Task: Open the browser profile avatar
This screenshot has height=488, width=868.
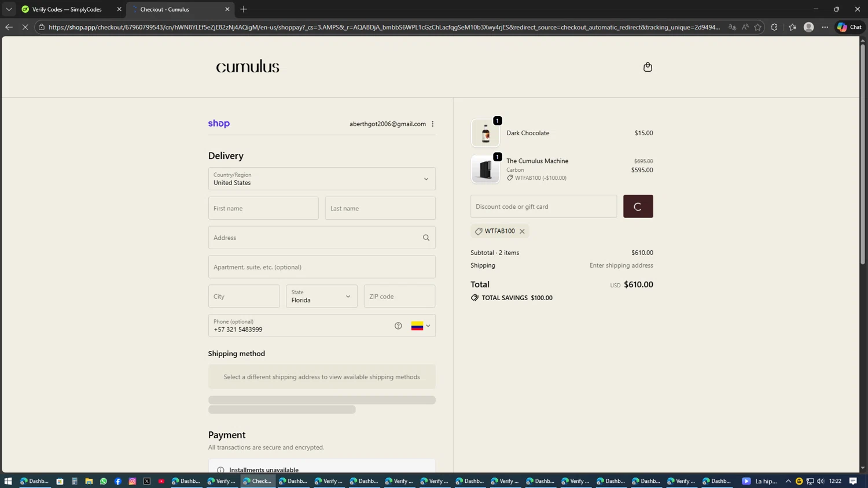Action: pos(809,27)
